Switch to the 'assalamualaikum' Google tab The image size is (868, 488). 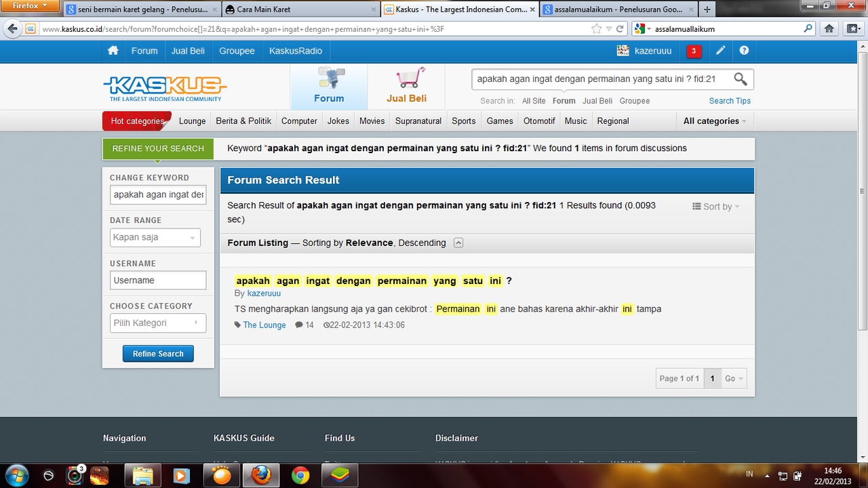(618, 9)
